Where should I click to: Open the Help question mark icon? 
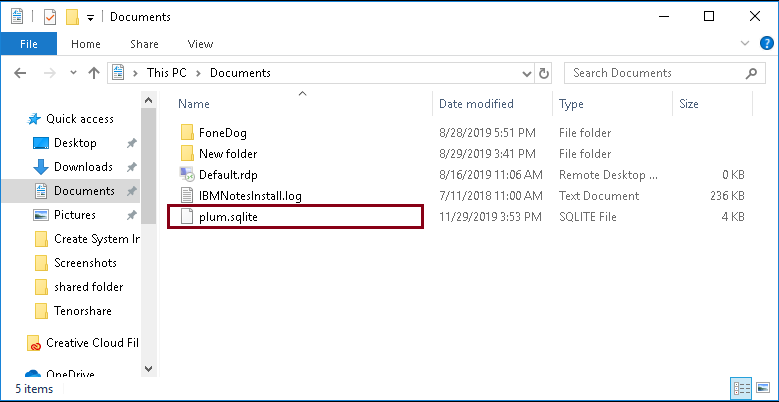click(767, 43)
